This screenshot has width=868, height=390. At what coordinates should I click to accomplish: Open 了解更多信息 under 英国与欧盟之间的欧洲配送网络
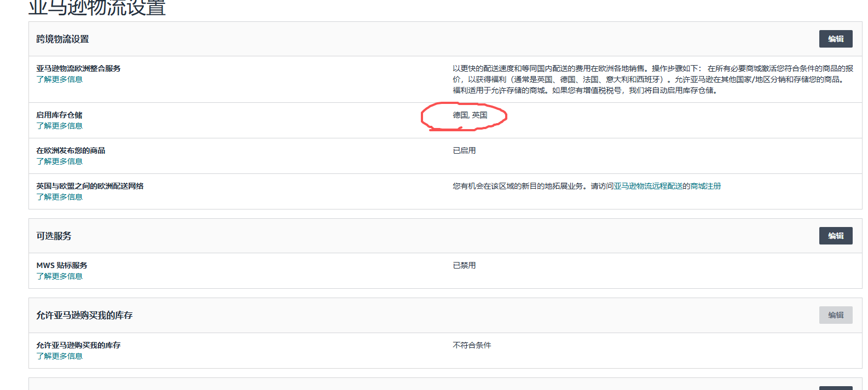[x=59, y=197]
